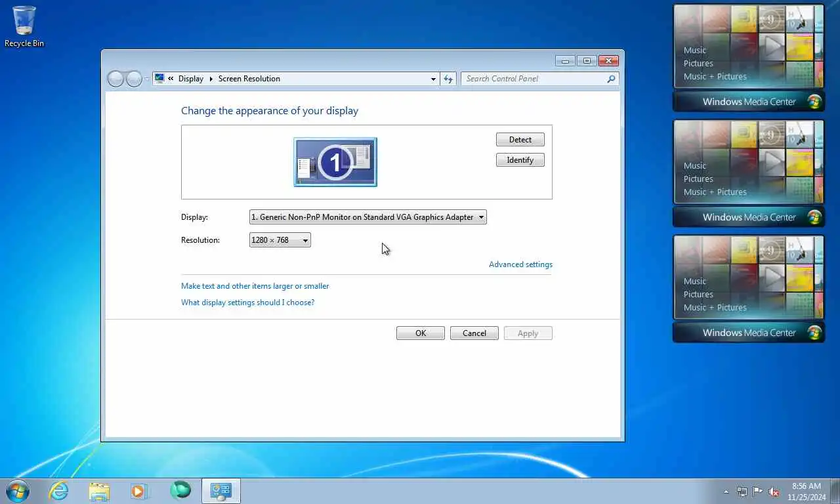This screenshot has width=840, height=504.
Task: Open the Display monitor dropdown
Action: point(368,217)
